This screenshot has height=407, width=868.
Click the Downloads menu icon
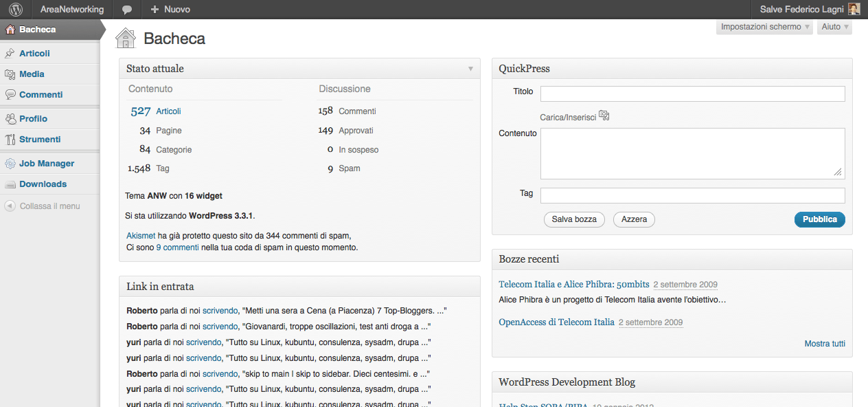[10, 184]
